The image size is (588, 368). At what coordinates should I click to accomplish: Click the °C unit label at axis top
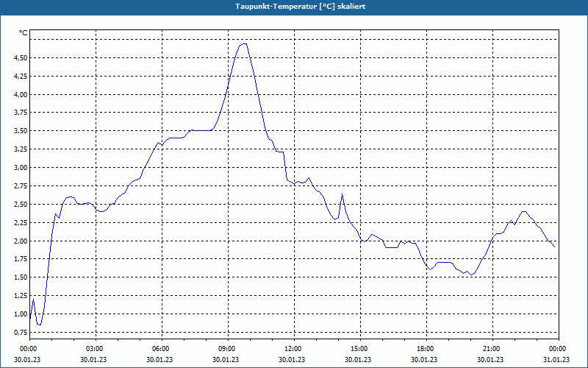(24, 33)
